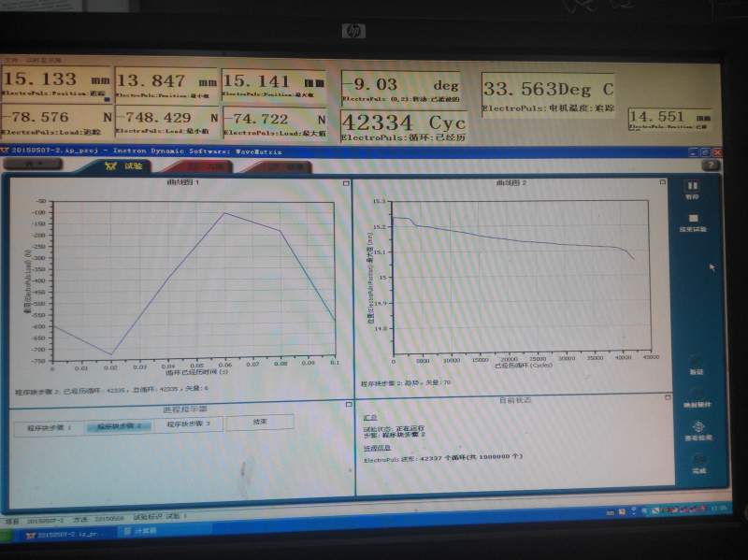
Task: Click the -748.429 N load minimum readout
Action: click(x=167, y=122)
